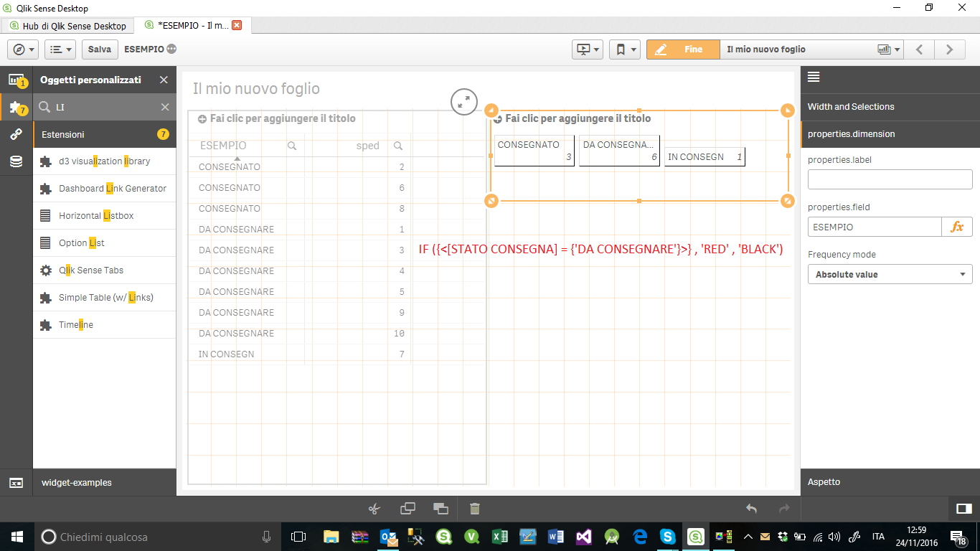Select the Cut icon in bottom toolbar

[x=374, y=508]
